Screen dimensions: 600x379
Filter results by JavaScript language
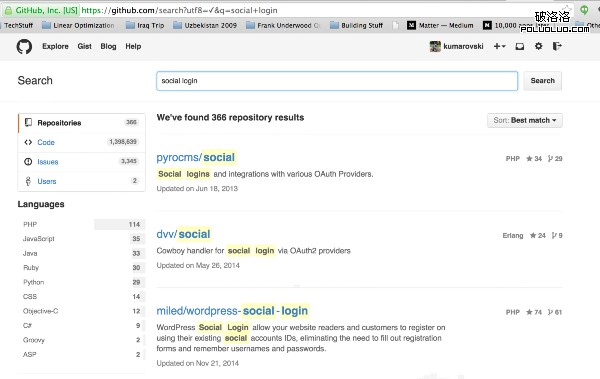(82, 239)
